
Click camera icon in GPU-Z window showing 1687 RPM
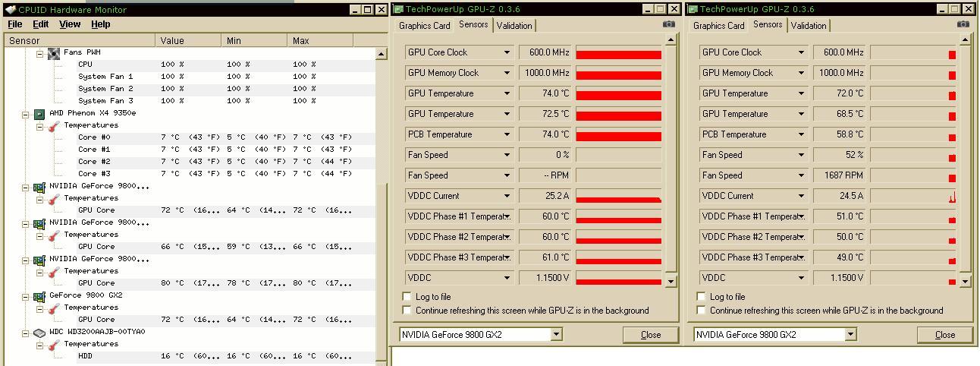963,24
